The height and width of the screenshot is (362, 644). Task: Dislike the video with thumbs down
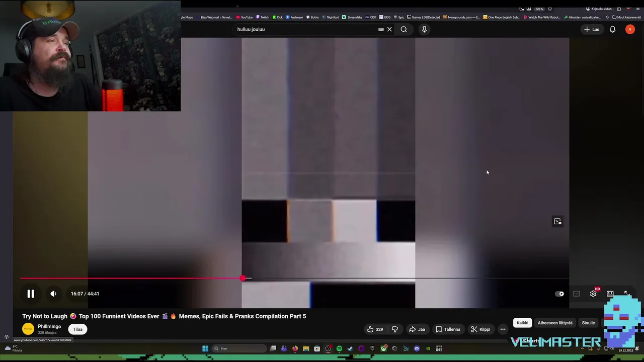(395, 329)
